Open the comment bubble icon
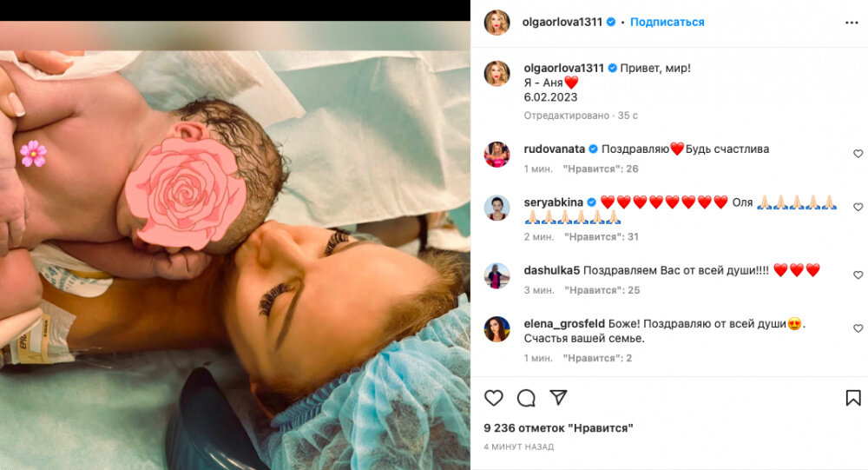The height and width of the screenshot is (470, 868). pos(526,398)
